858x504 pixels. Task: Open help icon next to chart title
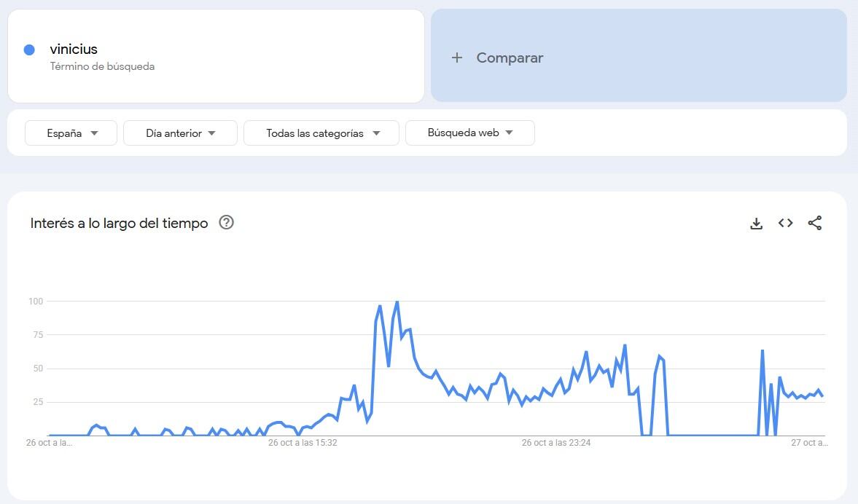coord(226,223)
